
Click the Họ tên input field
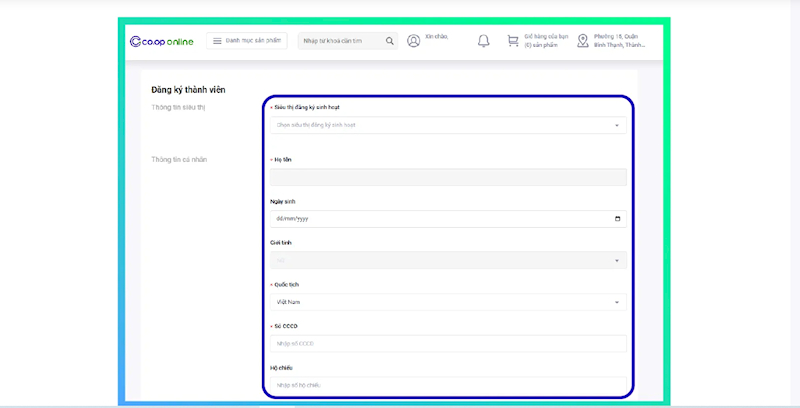click(447, 177)
